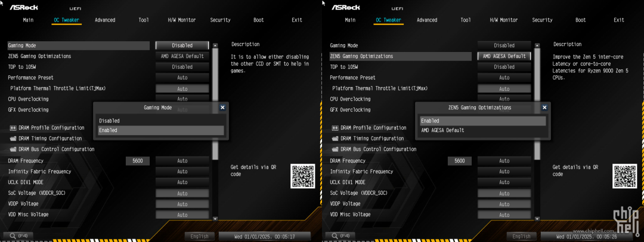
Task: Open DRAM Profile Configuration icon in right screen
Action: tap(335, 128)
